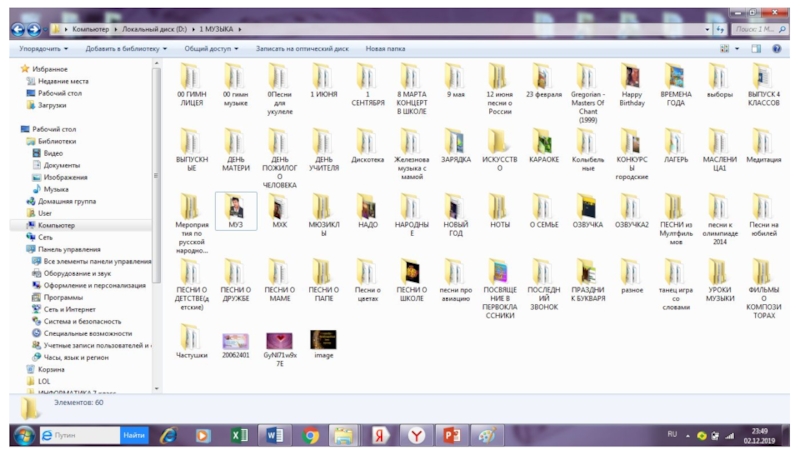Open Загрузки in the navigation pane

pos(46,105)
